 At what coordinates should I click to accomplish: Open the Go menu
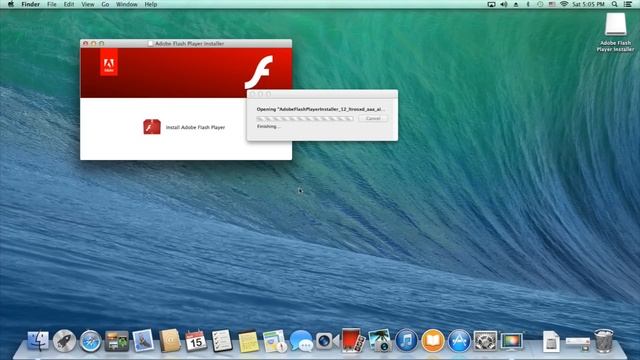pyautogui.click(x=105, y=4)
